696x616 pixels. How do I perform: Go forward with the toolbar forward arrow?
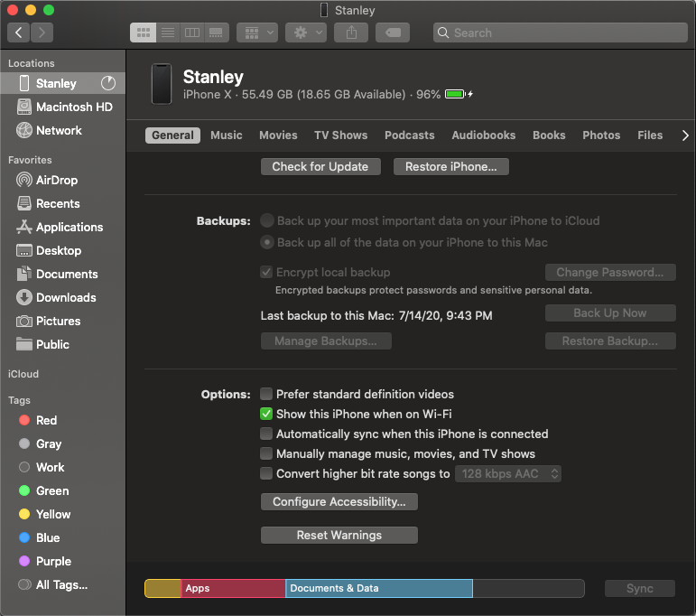point(42,33)
